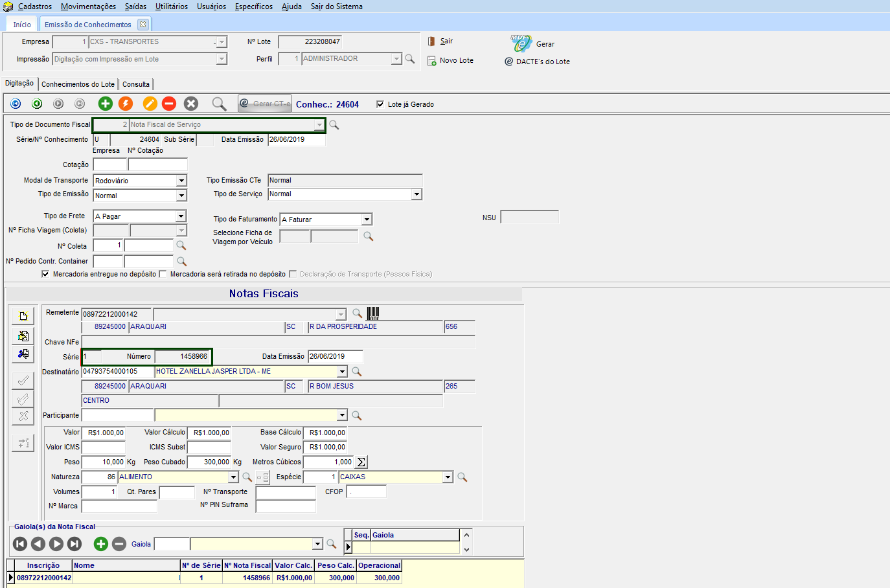Image resolution: width=890 pixels, height=588 pixels.
Task: Click the sigma icon beside Metros Cúbicos
Action: [361, 462]
